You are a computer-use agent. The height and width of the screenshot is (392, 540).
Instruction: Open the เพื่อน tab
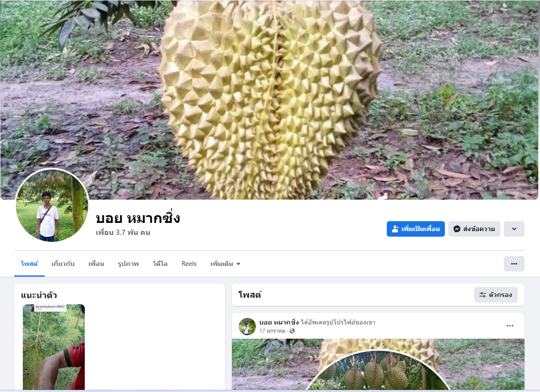tap(96, 264)
